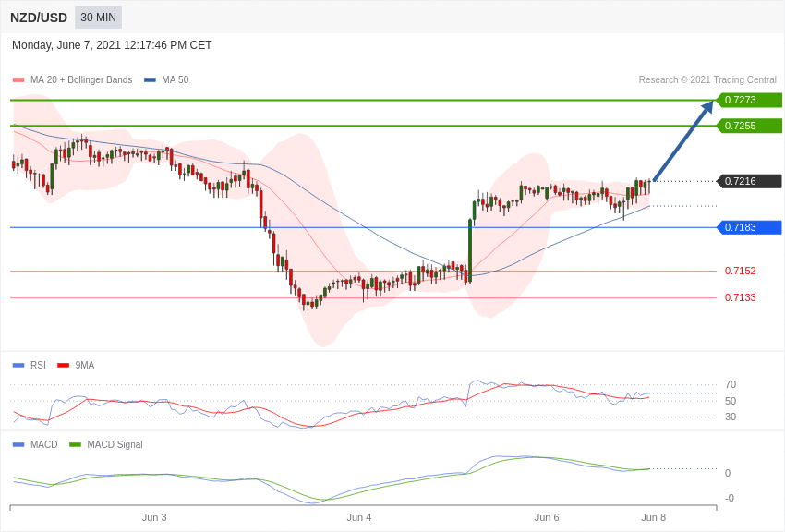785x532 pixels.
Task: Click the MACD 0 axis value
Action: coord(728,473)
